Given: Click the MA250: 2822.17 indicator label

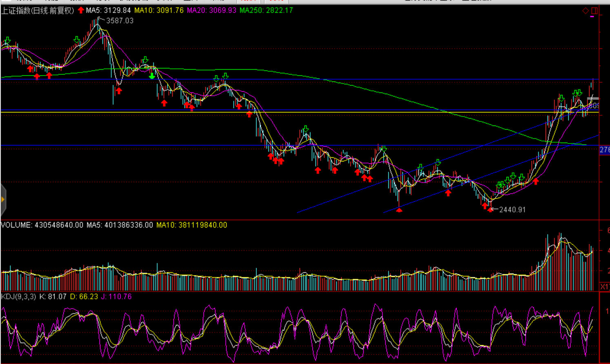Looking at the screenshot, I should [x=266, y=10].
